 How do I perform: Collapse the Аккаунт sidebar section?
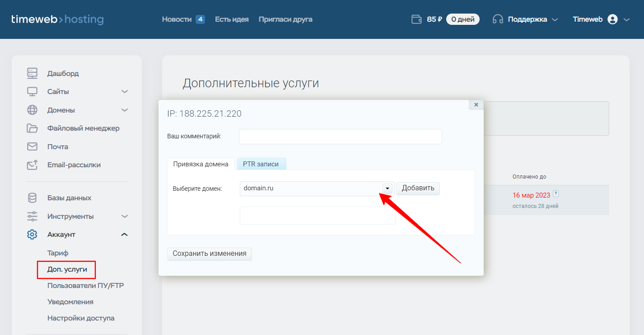125,235
